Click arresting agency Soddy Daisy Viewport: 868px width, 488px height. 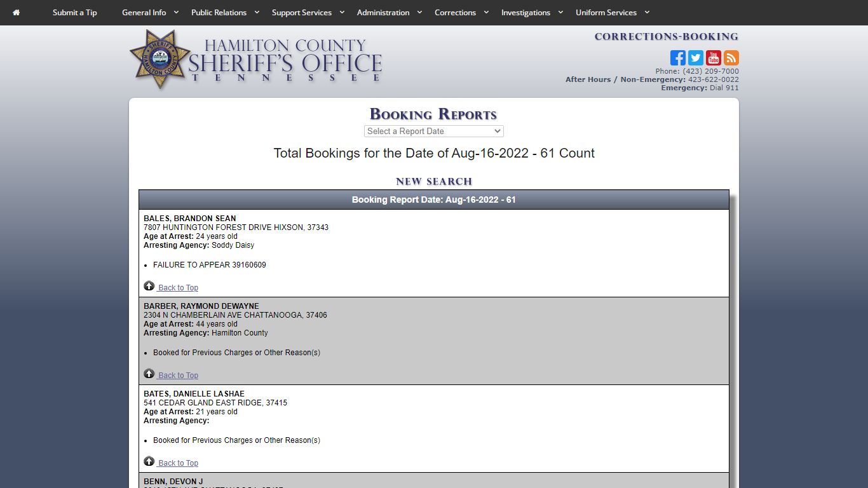point(233,245)
